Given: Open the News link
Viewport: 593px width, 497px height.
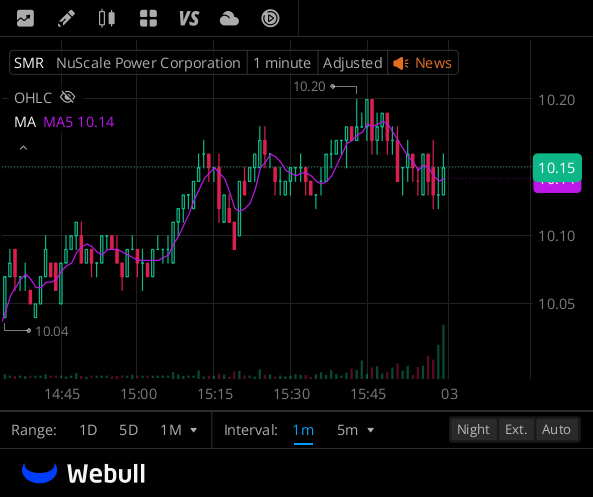Looking at the screenshot, I should coord(433,63).
